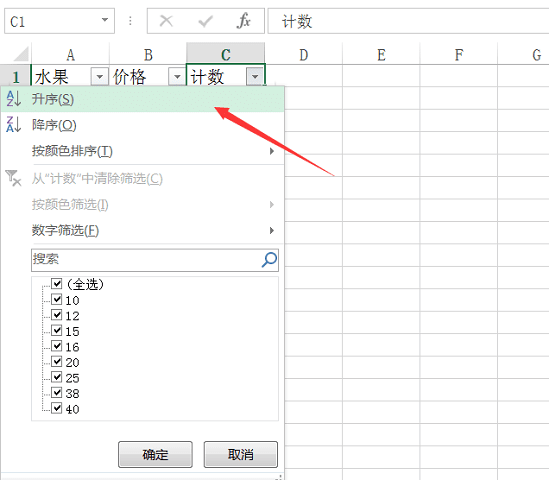
Task: Click into the 搜索 filter search field
Action: (x=155, y=260)
